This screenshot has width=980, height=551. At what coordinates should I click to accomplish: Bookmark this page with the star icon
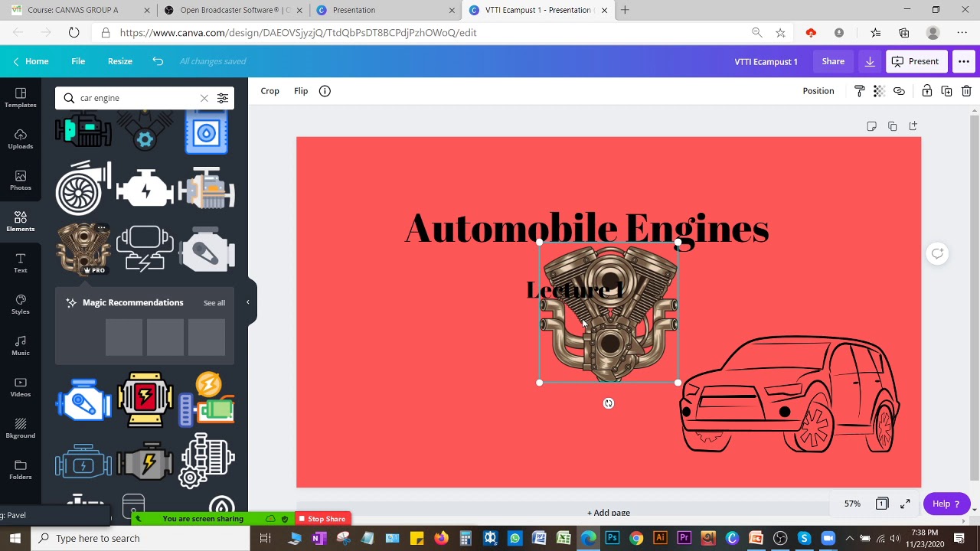click(x=780, y=33)
